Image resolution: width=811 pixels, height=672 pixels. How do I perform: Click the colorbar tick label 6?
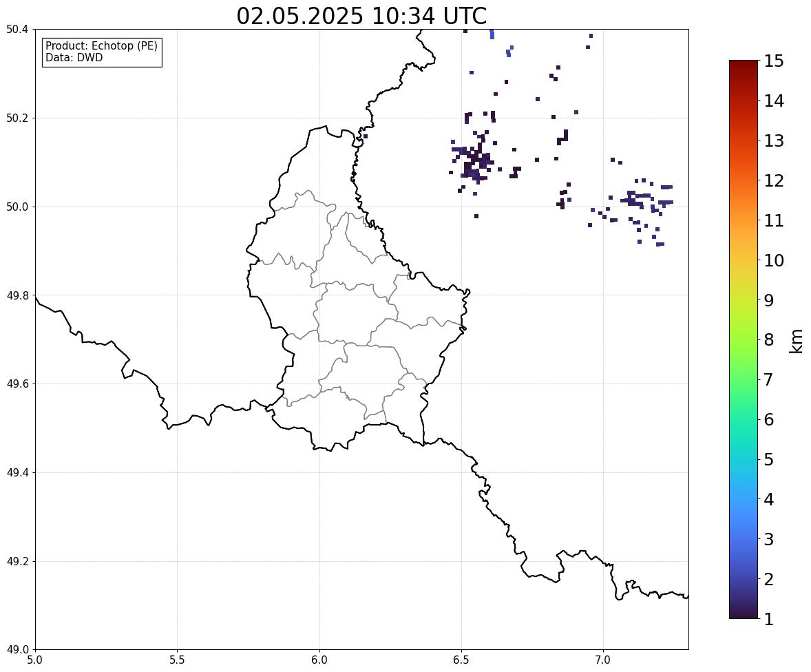pos(769,419)
